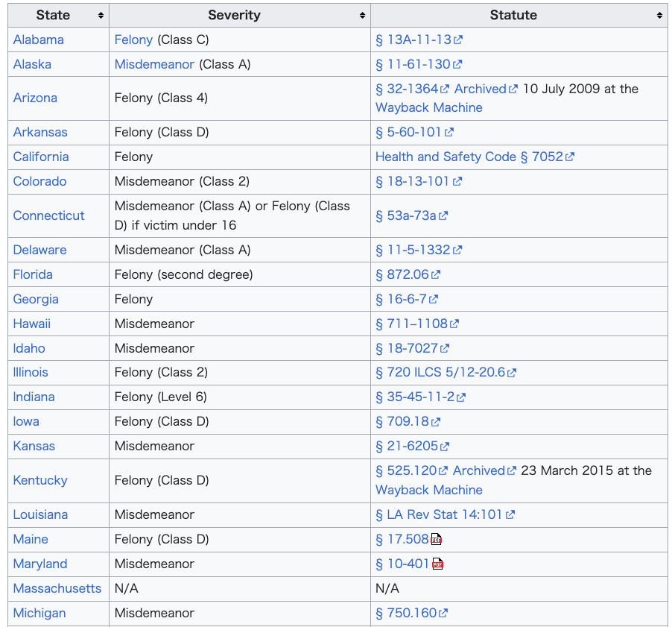Open statute § 5-60-101
672x627 pixels.
(x=409, y=132)
